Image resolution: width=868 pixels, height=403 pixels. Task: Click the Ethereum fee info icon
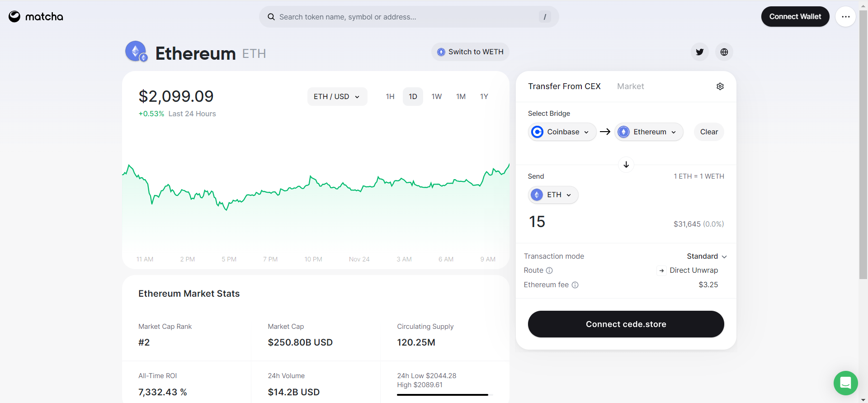pyautogui.click(x=575, y=285)
